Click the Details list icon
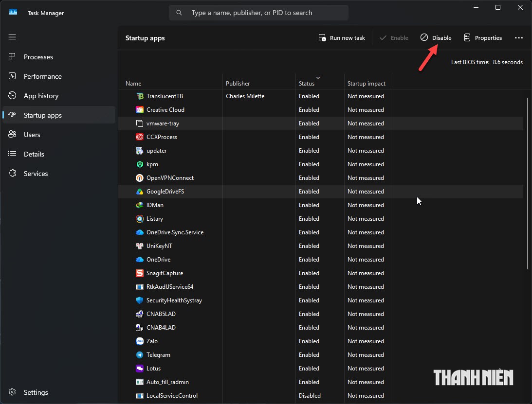Image resolution: width=532 pixels, height=404 pixels. coord(12,154)
